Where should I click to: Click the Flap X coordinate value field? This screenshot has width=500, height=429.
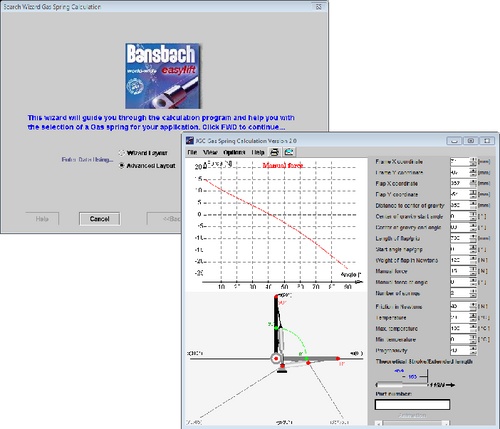click(460, 183)
